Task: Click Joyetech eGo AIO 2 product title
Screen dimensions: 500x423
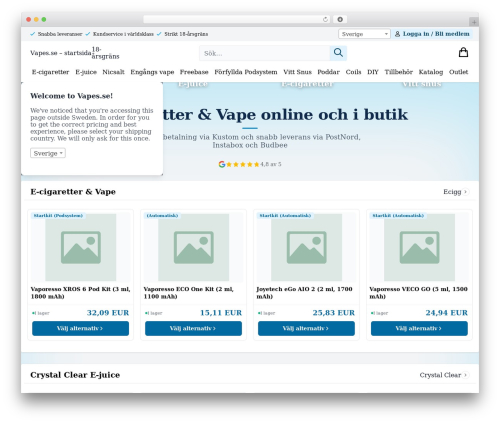Action: pyautogui.click(x=304, y=293)
